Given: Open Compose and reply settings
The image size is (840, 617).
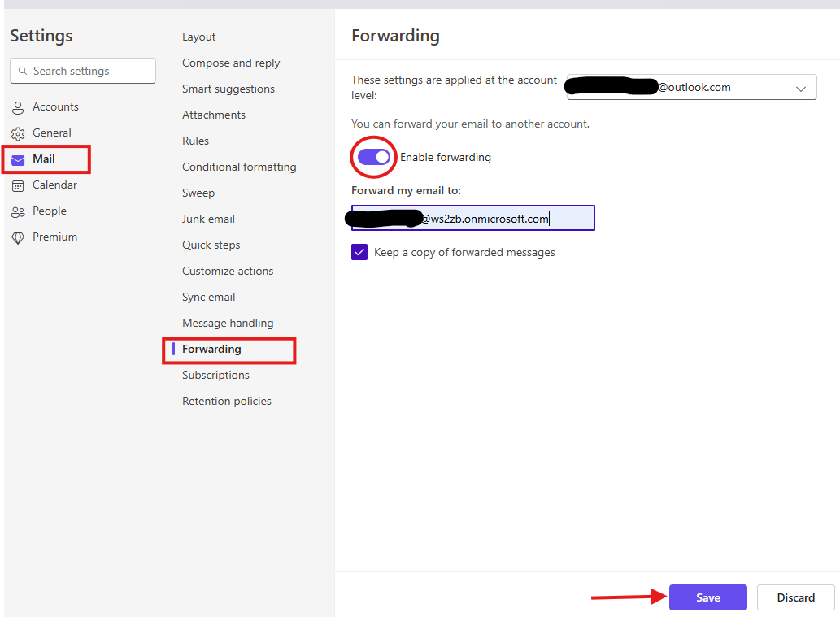Looking at the screenshot, I should (x=231, y=63).
